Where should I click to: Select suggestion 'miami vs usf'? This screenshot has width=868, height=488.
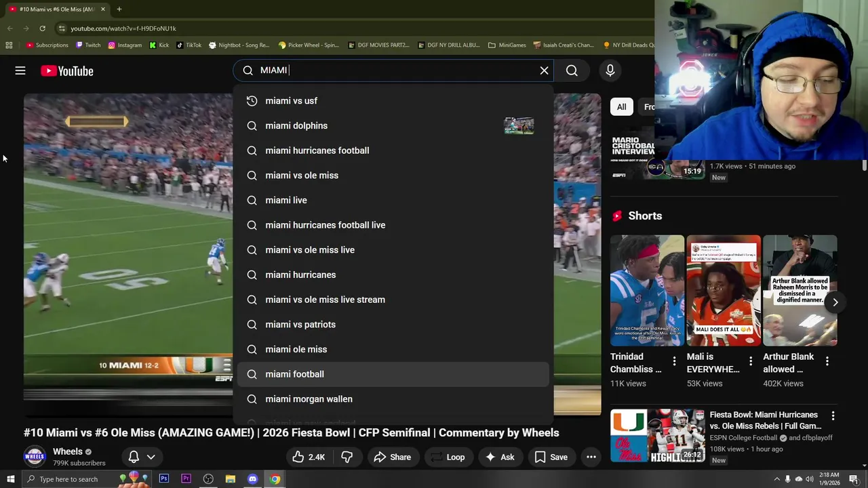[x=393, y=101]
